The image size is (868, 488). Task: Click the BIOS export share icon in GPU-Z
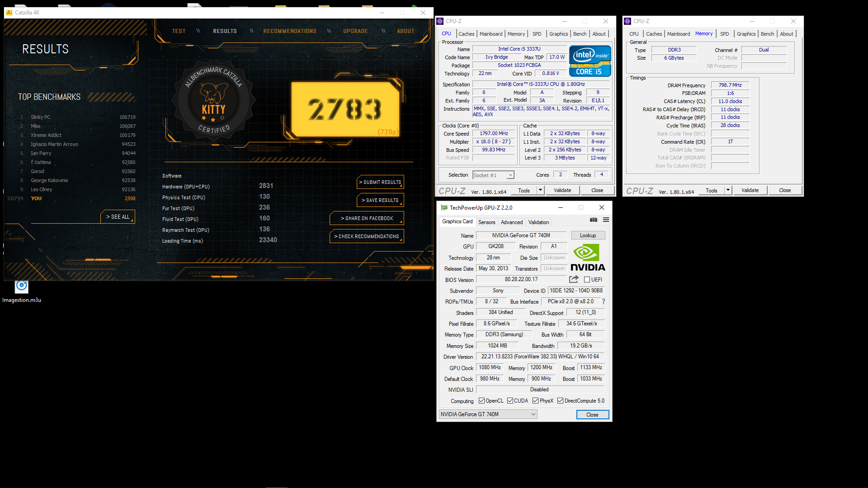click(574, 279)
